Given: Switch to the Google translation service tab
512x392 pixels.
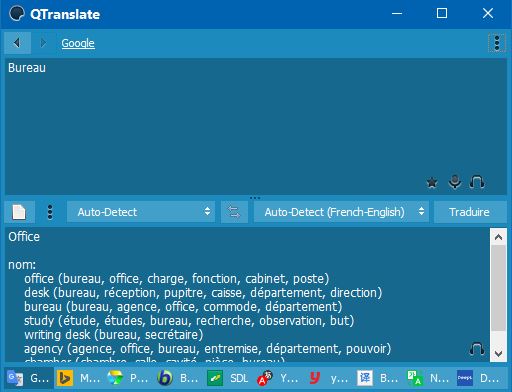Looking at the screenshot, I should coord(29,378).
